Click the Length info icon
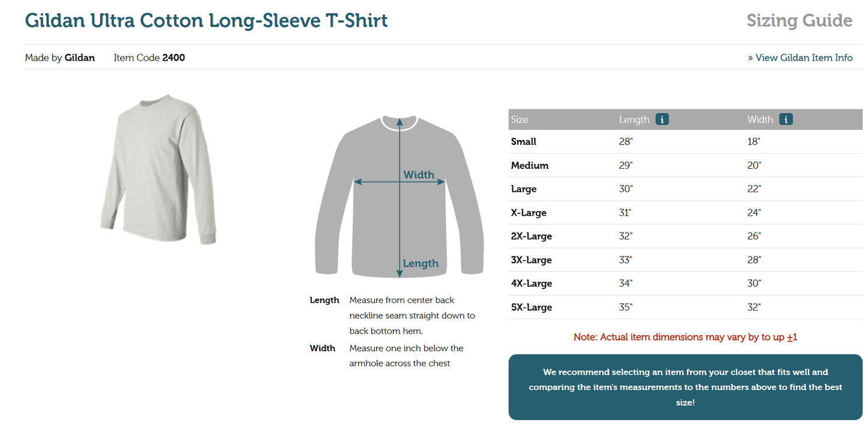The width and height of the screenshot is (868, 432). point(662,120)
